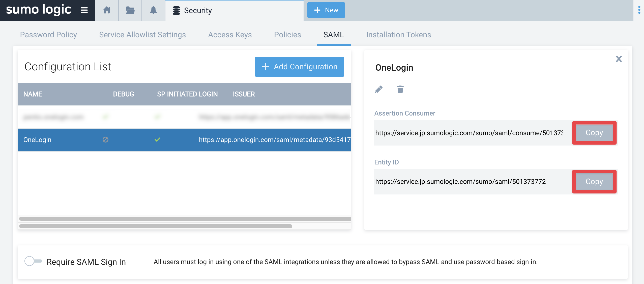Open the Policies tab
Viewport: 644px width, 284px height.
[x=287, y=35]
